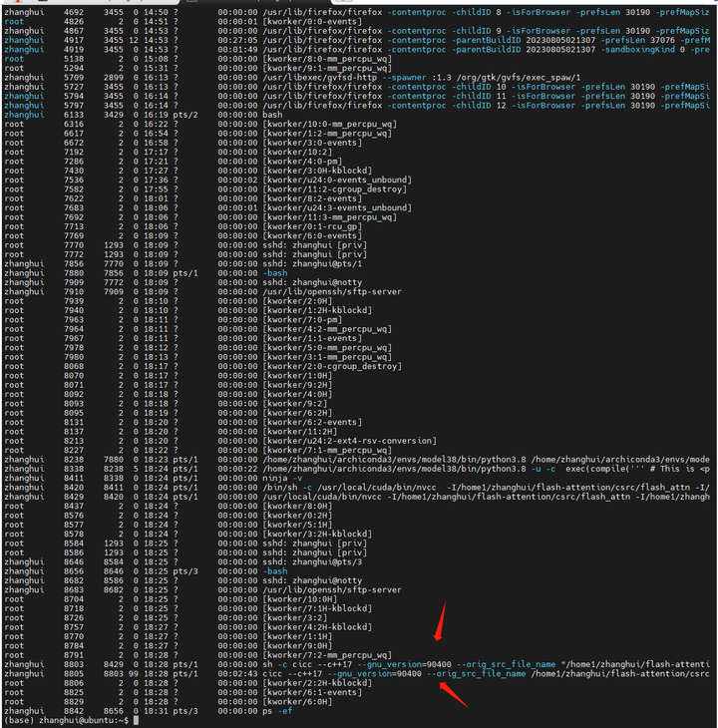The width and height of the screenshot is (718, 728).
Task: Select "[kworker/2:0-cgroup_destroy]" process name
Action: pos(332,366)
